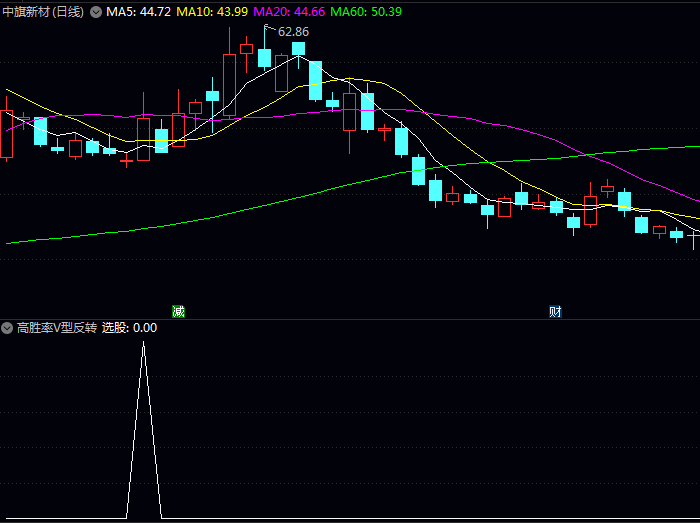Viewport: 700px width, 523px height.
Task: Open dropdown arrow beside 中旗新材 (日线) title
Action: pos(96,12)
